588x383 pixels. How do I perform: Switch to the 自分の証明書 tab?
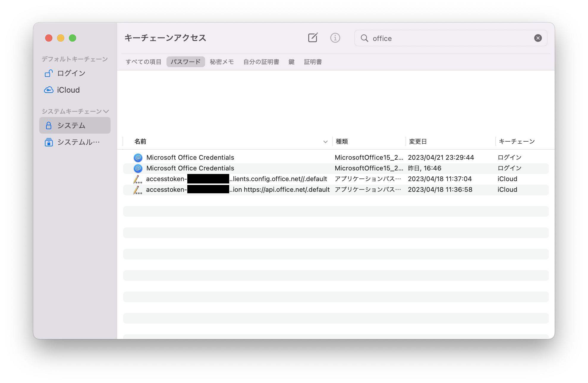point(261,62)
